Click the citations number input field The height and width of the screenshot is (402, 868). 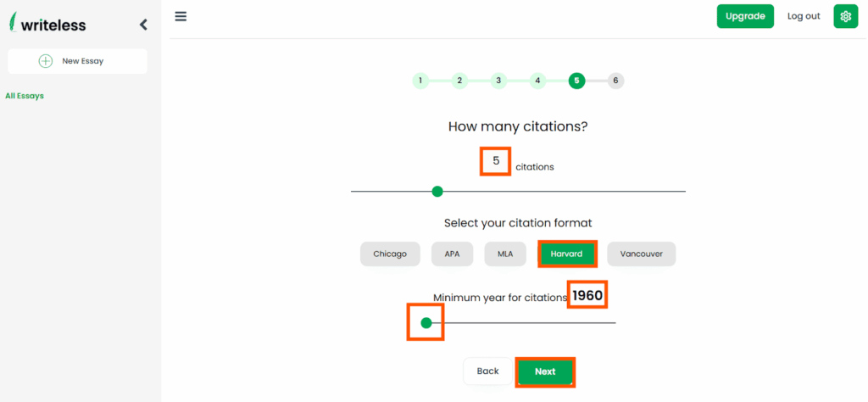[x=495, y=161]
